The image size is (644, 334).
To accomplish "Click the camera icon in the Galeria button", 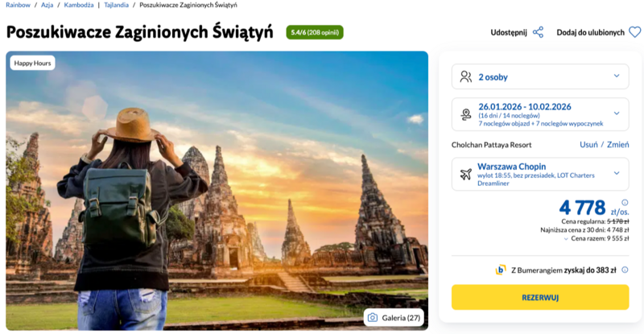I will (x=373, y=318).
